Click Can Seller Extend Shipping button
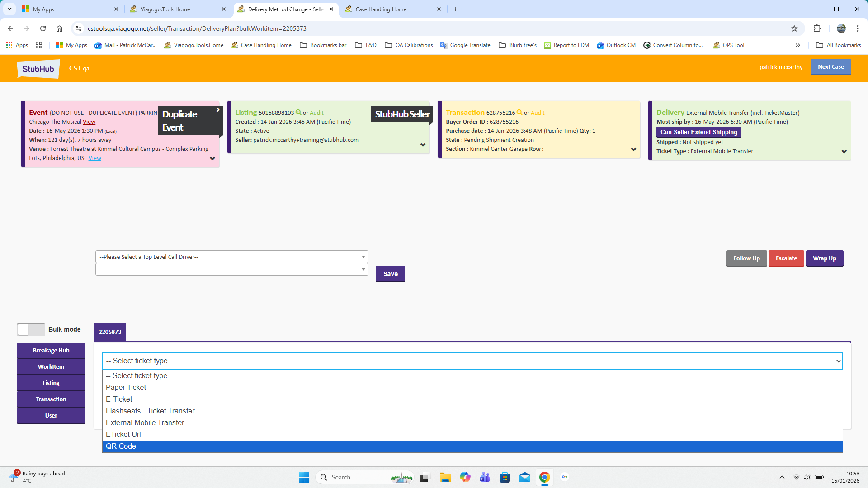 tap(698, 132)
